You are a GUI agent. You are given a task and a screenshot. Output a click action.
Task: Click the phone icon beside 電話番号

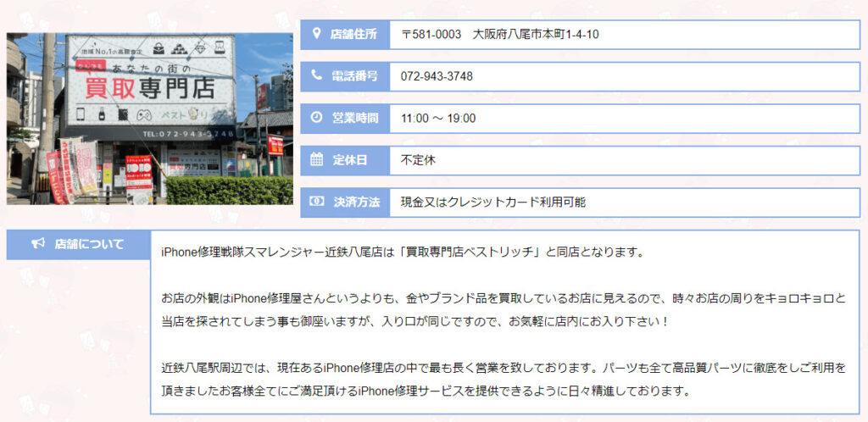tap(317, 75)
